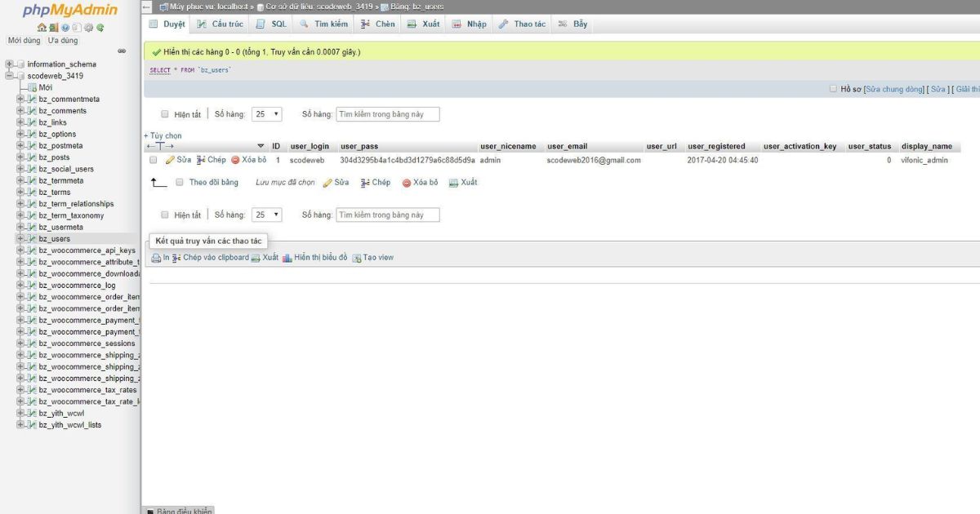Click the printer In icon
Viewport: 980px width, 514px height.
click(156, 258)
